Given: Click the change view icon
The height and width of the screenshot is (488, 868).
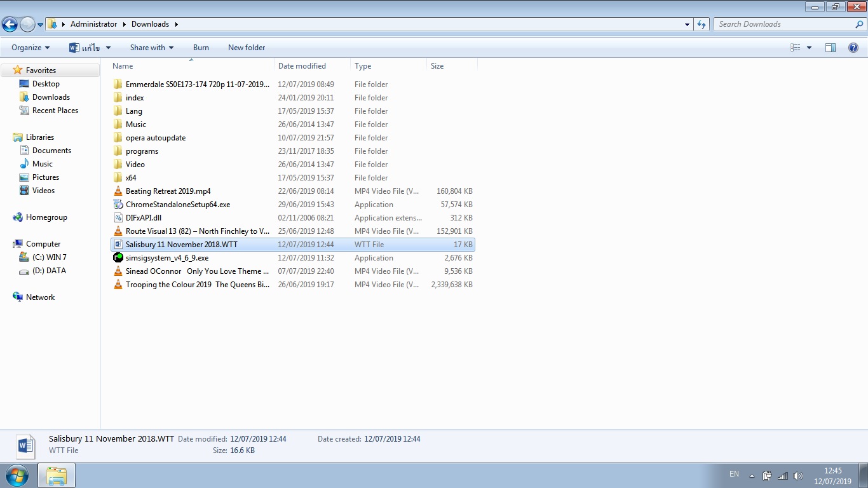Looking at the screenshot, I should pyautogui.click(x=795, y=48).
